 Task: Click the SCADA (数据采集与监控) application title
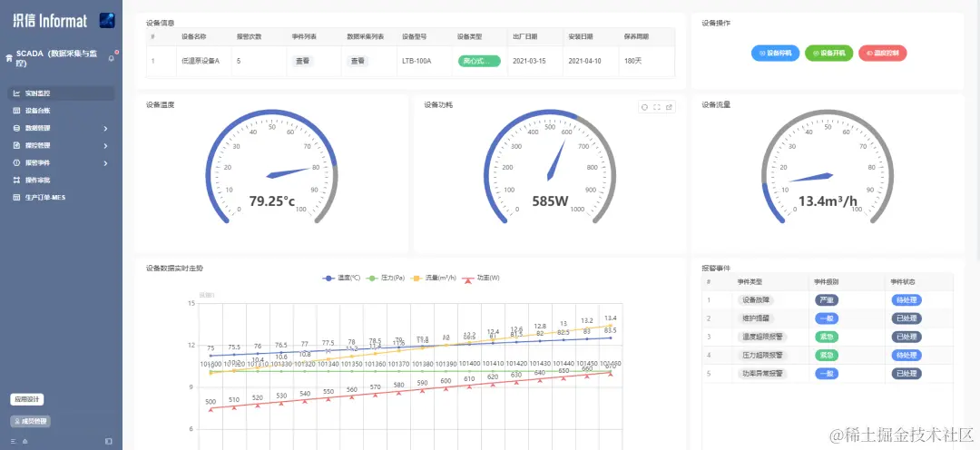click(56, 58)
